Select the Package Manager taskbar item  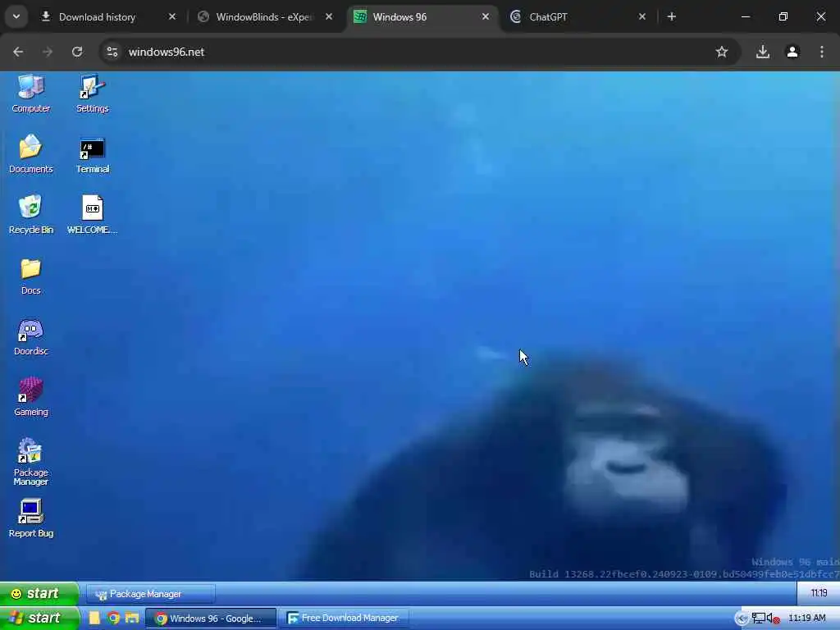151,594
